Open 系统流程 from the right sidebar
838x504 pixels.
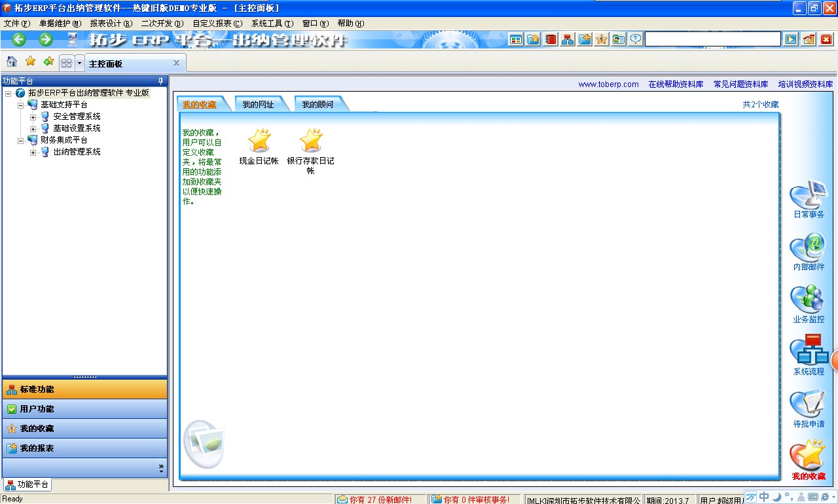pyautogui.click(x=809, y=353)
